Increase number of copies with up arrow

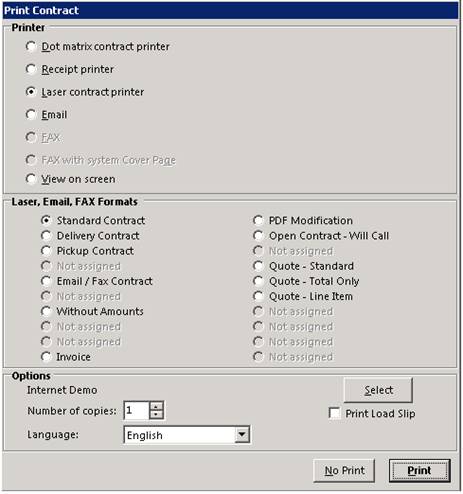[156, 406]
